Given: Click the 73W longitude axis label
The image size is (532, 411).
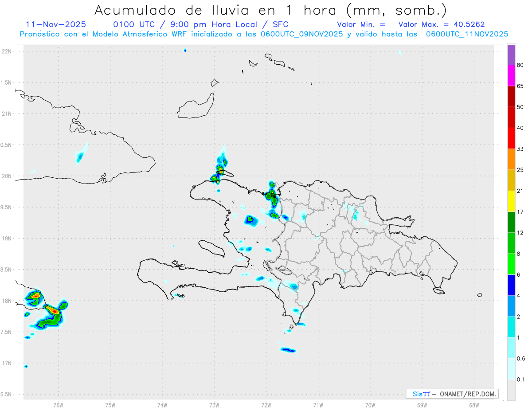Looking at the screenshot, I should 214,405.
